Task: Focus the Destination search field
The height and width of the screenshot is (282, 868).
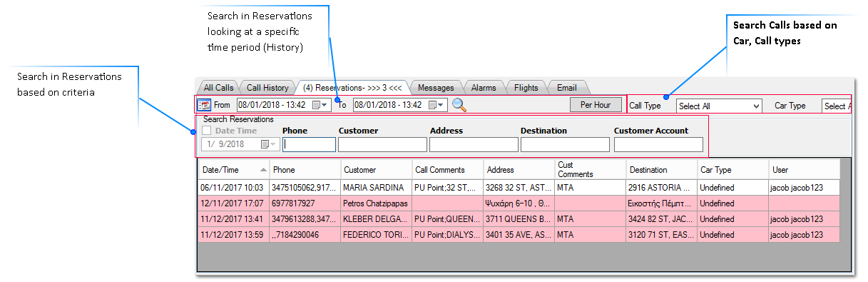Action: [x=565, y=144]
